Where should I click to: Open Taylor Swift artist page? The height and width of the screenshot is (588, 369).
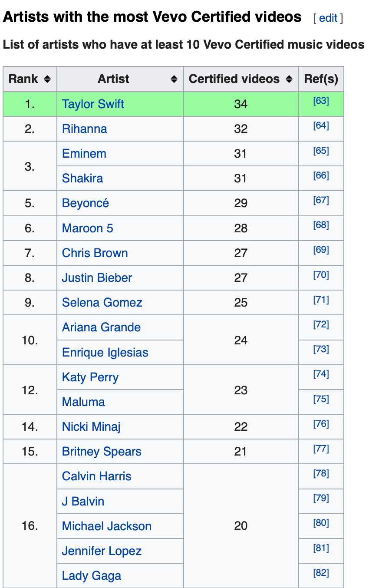pos(93,104)
